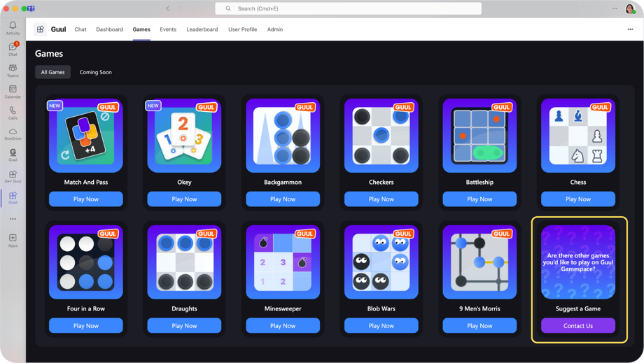Click the search magnifier icon
Viewport: 644px width, 363px height.
point(228,8)
